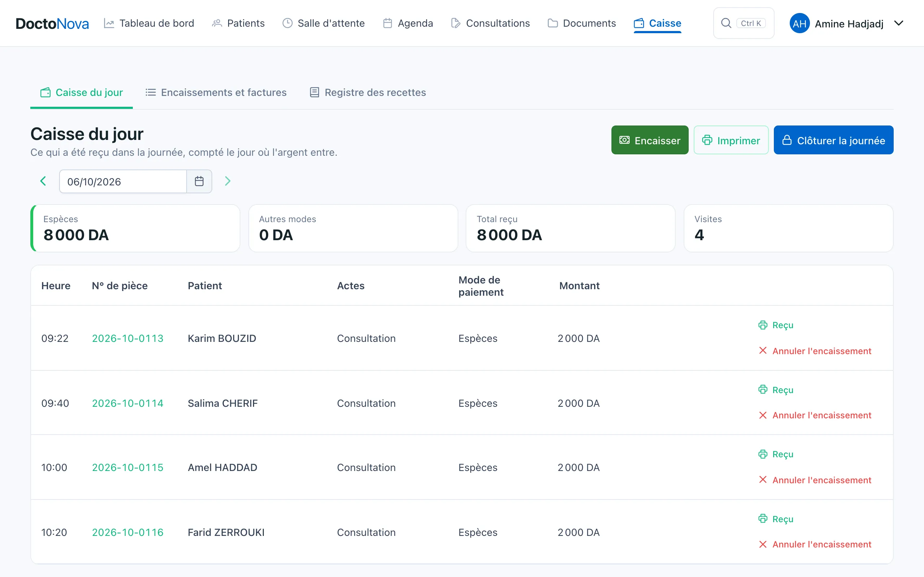924x577 pixels.
Task: Switch to Registre des recettes tab
Action: click(368, 92)
